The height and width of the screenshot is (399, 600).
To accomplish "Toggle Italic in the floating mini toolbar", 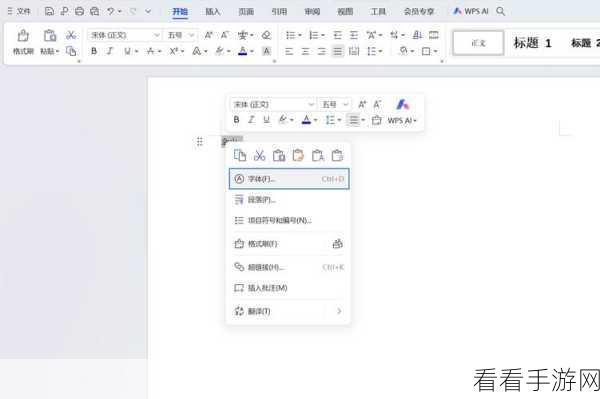I will click(x=251, y=120).
